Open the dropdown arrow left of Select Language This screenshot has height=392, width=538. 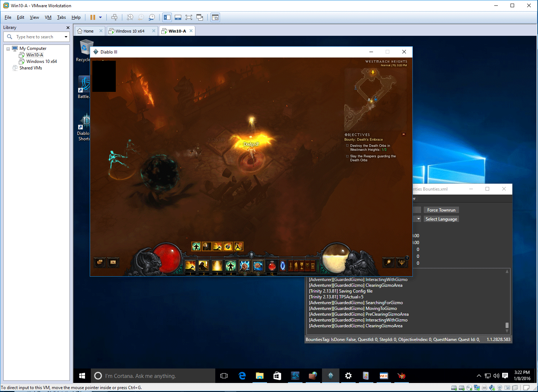click(419, 219)
